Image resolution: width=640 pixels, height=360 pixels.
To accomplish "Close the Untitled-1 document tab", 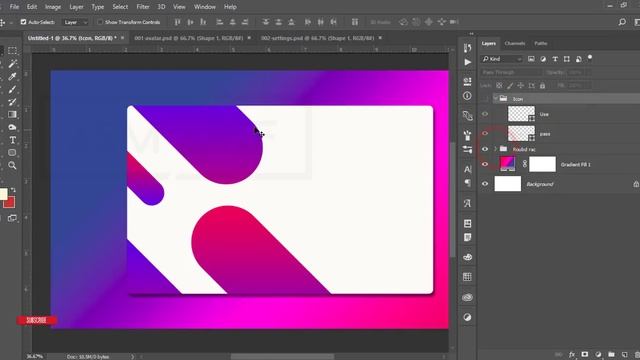I will 122,38.
